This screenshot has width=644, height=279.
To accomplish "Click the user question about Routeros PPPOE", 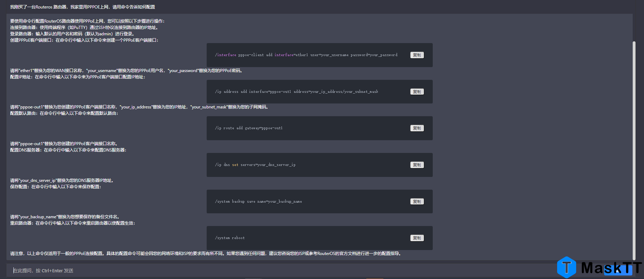I will (82, 7).
